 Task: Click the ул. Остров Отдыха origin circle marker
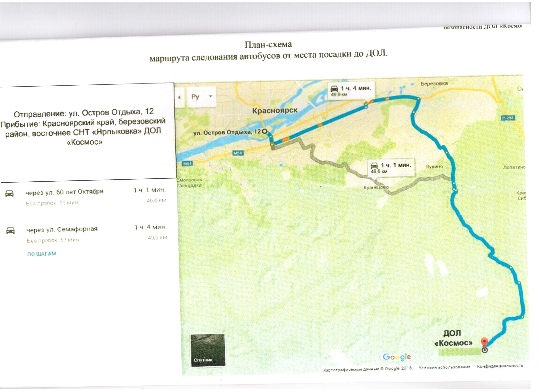(264, 131)
